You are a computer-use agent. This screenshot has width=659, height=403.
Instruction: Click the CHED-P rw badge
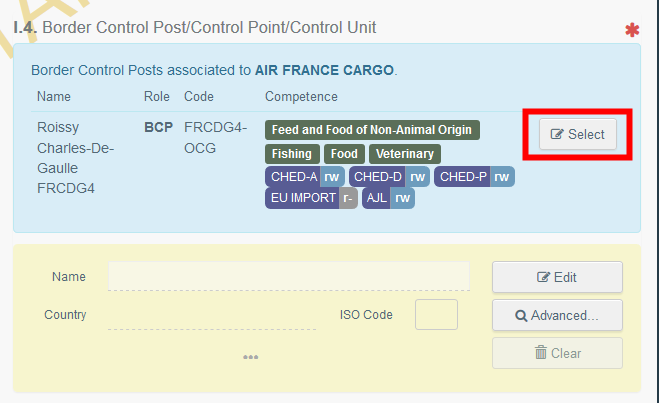pos(474,177)
